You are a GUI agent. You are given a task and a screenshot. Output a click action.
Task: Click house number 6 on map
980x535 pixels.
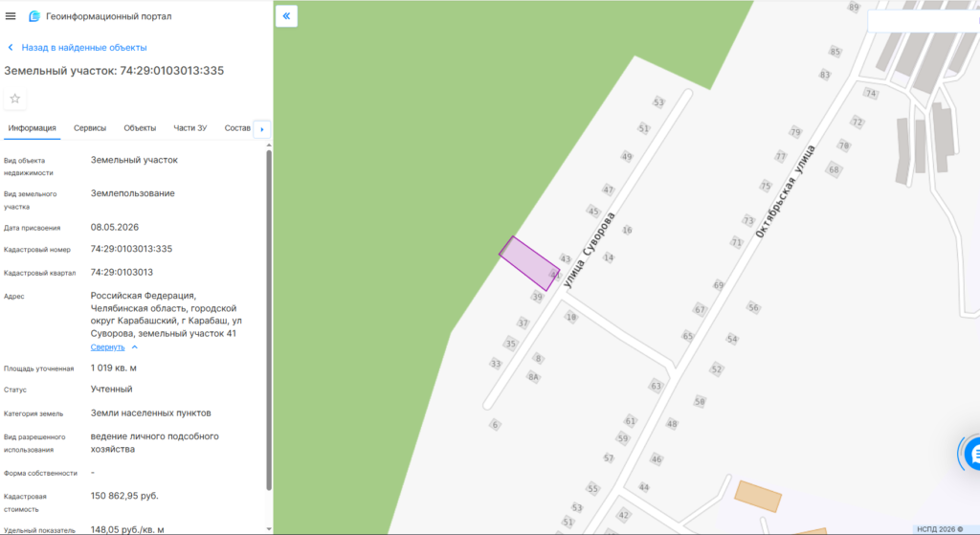tap(495, 425)
